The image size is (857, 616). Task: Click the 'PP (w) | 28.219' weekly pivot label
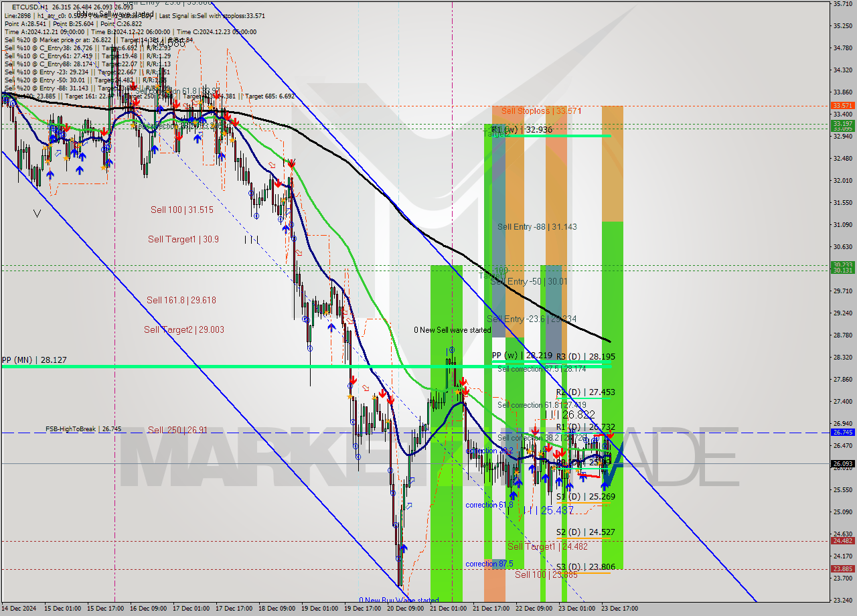(522, 356)
